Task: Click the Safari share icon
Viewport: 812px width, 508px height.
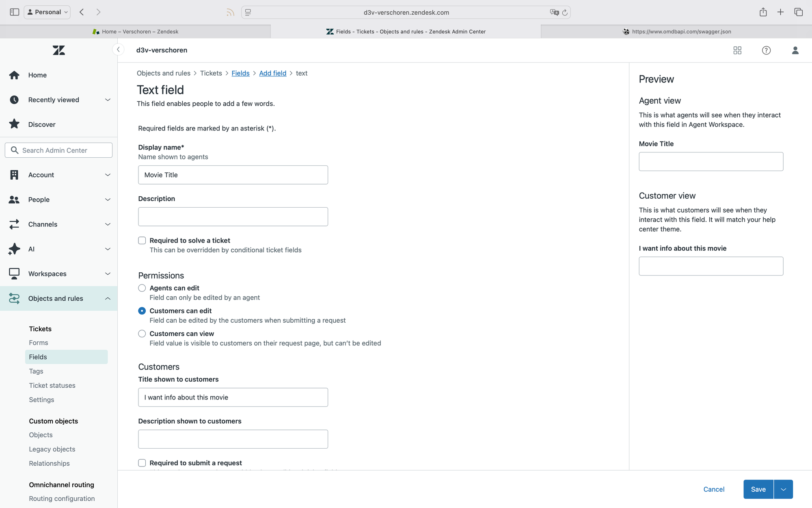Action: pos(763,12)
